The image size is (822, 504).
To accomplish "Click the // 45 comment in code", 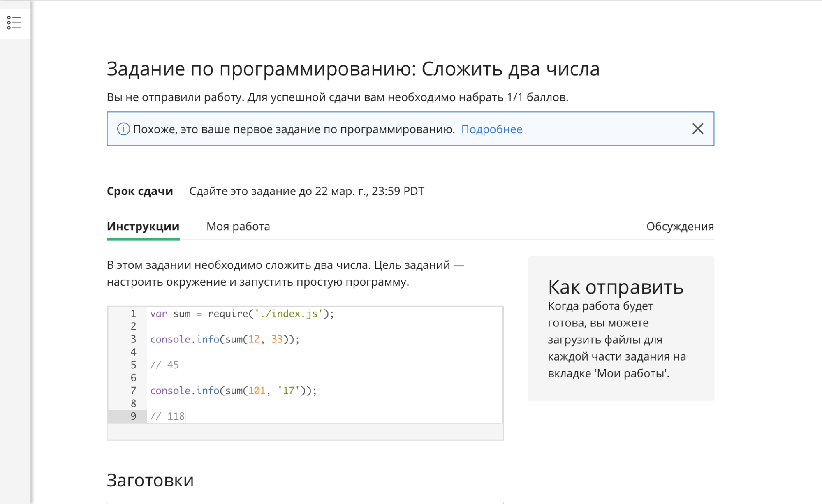I will (164, 365).
